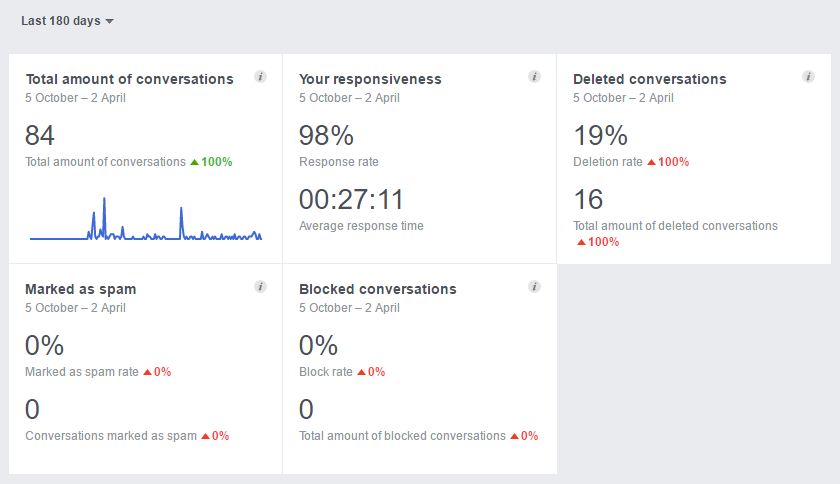Open the Last 180 days dropdown
The width and height of the screenshot is (840, 484).
pos(68,21)
